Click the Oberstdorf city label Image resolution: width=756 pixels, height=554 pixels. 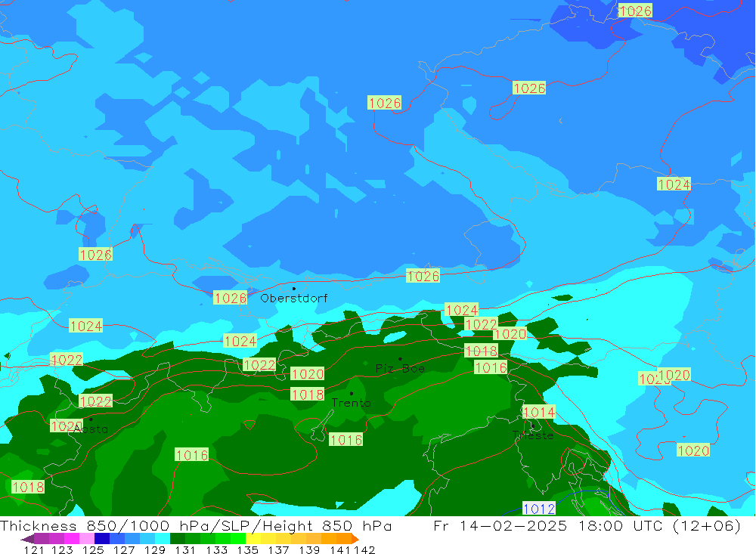click(293, 299)
